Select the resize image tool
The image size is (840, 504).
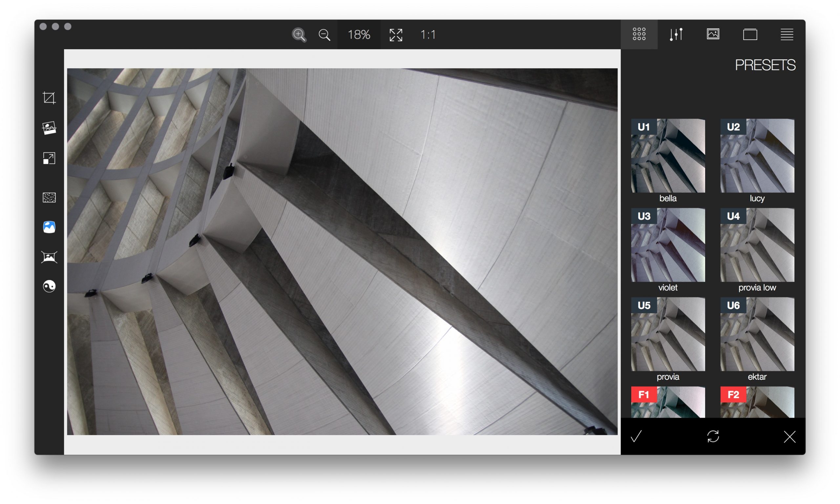49,158
